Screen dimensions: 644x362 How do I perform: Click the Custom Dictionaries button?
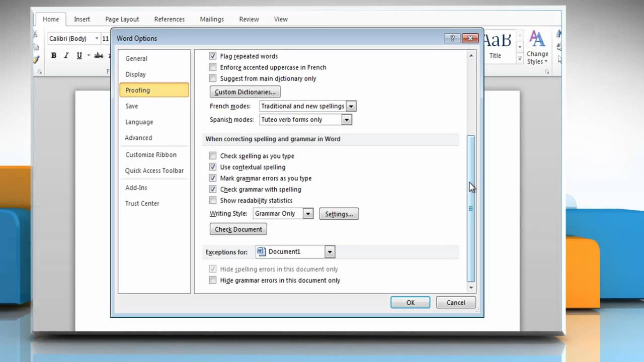(245, 92)
